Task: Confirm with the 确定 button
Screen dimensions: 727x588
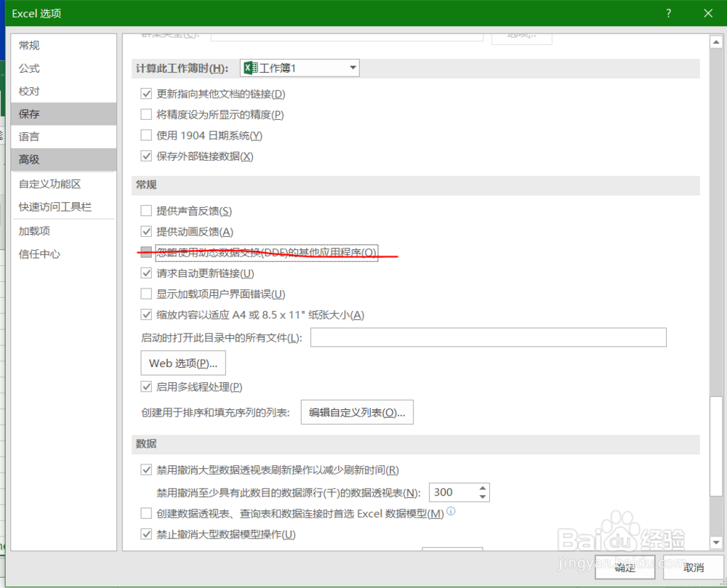Action: point(625,567)
